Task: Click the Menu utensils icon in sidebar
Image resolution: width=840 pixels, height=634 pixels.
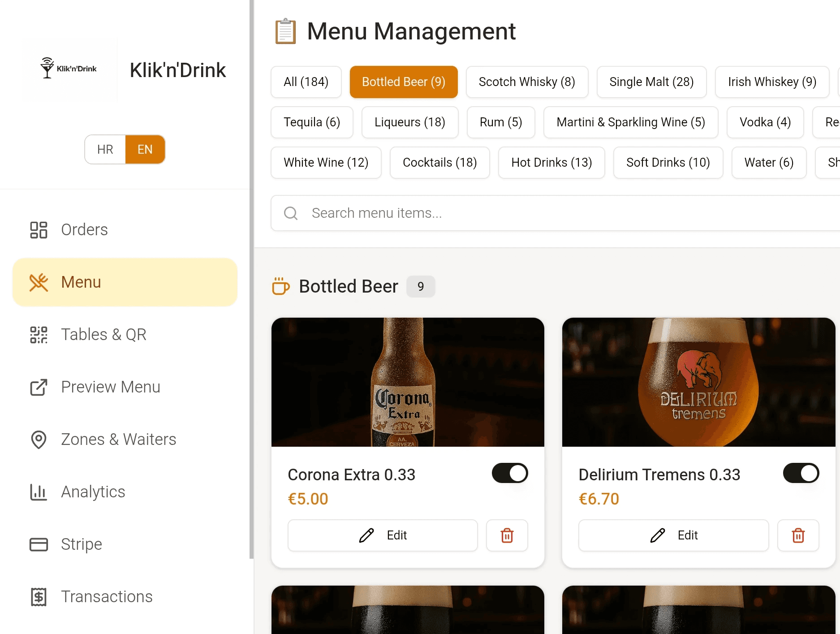Action: click(39, 282)
